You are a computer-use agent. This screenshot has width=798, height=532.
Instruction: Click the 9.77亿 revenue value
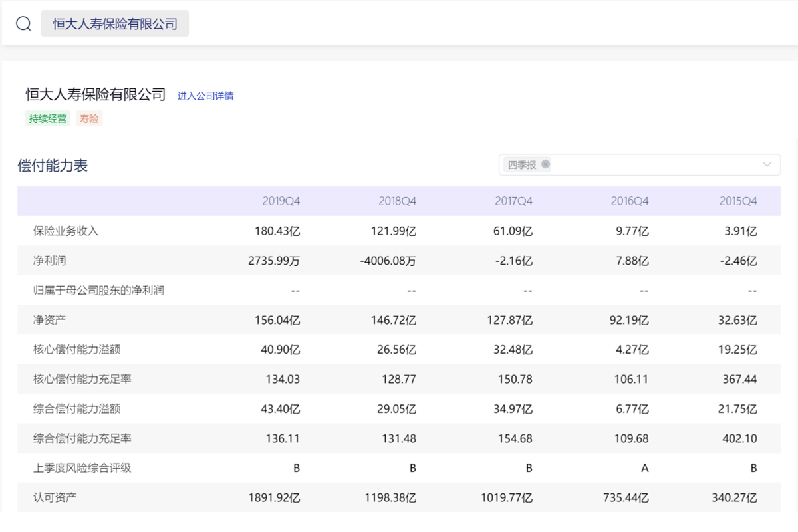[632, 231]
